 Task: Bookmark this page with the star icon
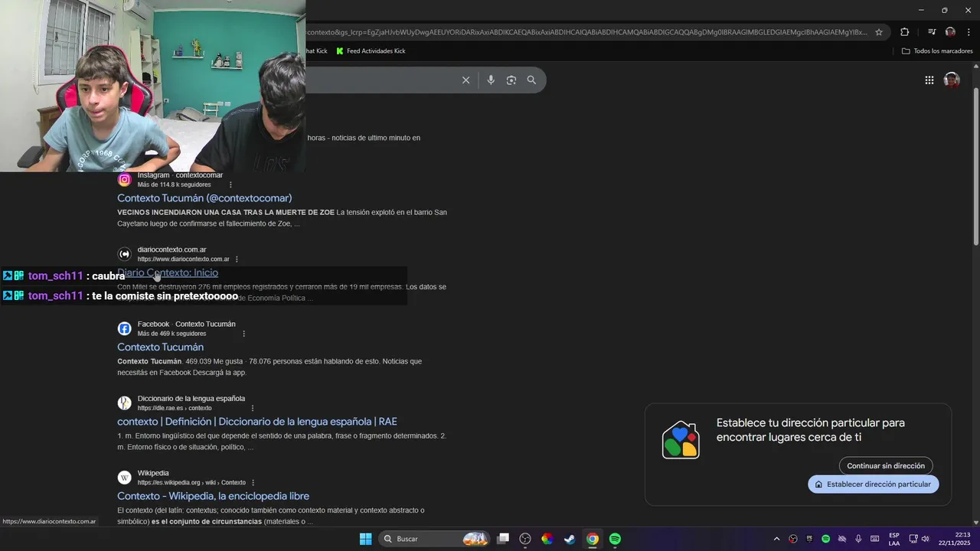[x=879, y=32]
